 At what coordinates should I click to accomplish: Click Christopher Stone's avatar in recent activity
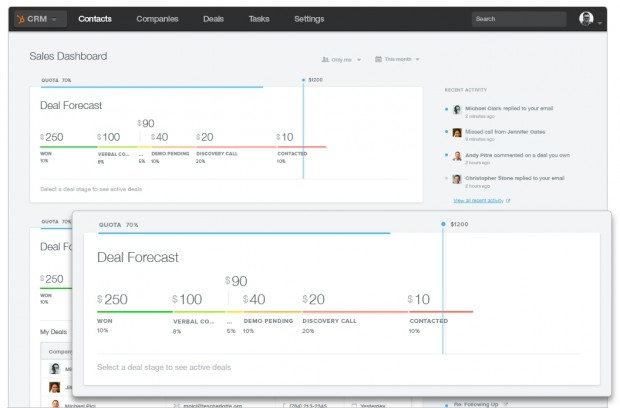coord(457,179)
